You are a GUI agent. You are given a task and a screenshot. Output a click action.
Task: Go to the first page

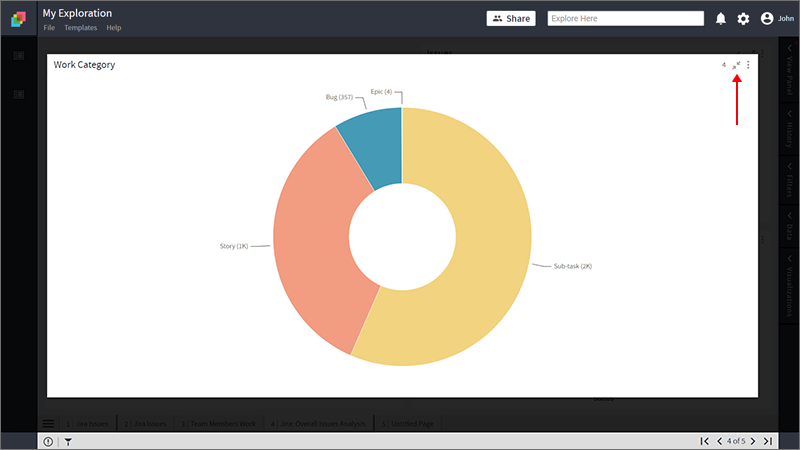coord(705,441)
